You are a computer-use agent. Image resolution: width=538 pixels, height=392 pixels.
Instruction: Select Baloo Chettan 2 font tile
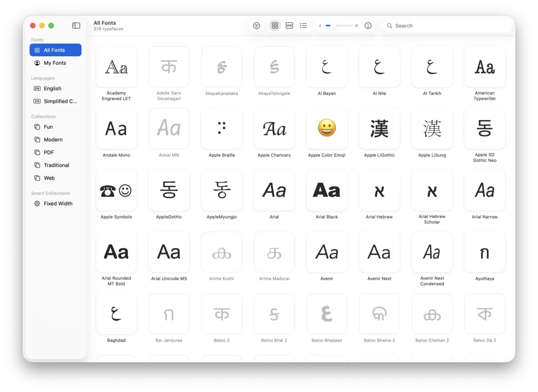point(432,314)
